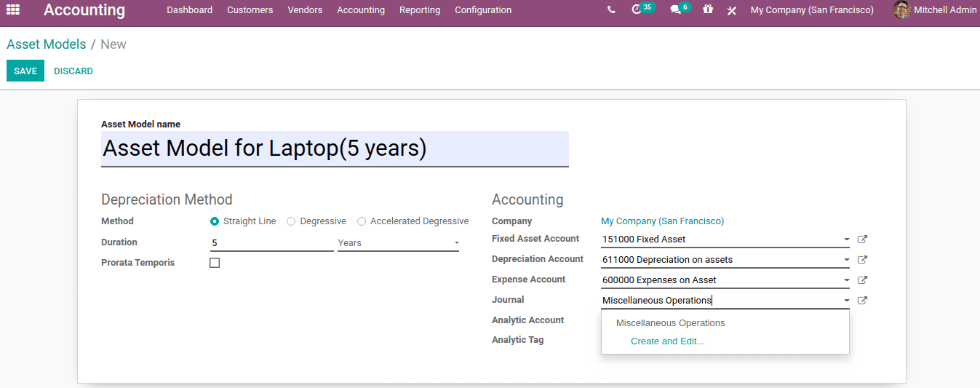Click the phone call icon
The height and width of the screenshot is (388, 980).
(x=611, y=10)
